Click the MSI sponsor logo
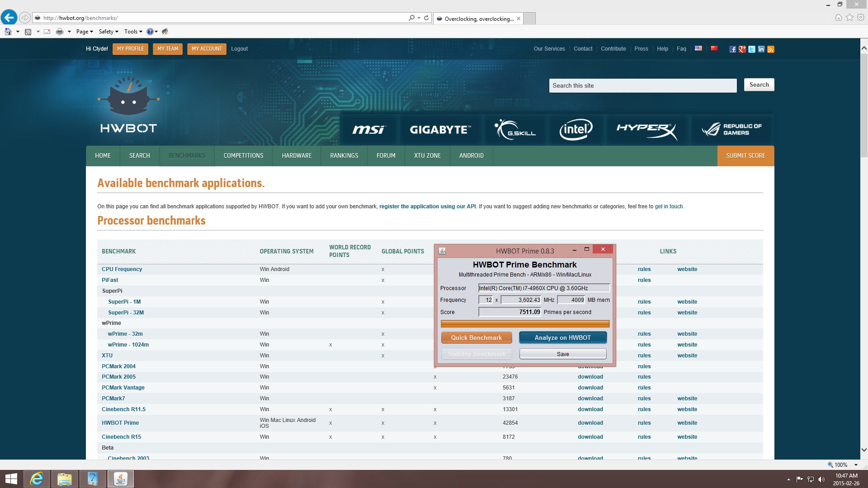868x488 pixels. tap(369, 130)
